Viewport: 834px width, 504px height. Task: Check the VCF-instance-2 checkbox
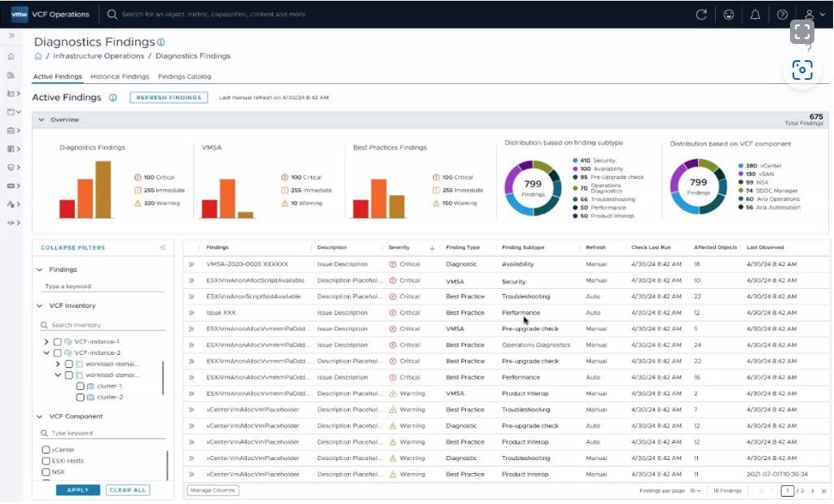coord(58,353)
